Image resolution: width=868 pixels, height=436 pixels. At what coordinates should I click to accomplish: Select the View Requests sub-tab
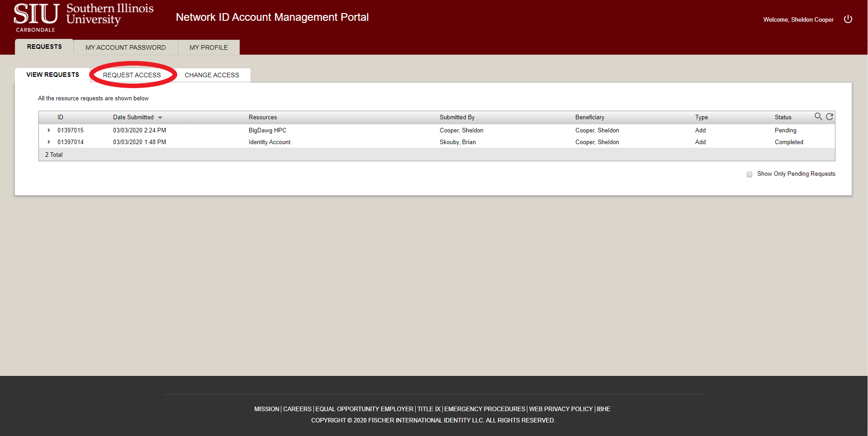coord(52,75)
